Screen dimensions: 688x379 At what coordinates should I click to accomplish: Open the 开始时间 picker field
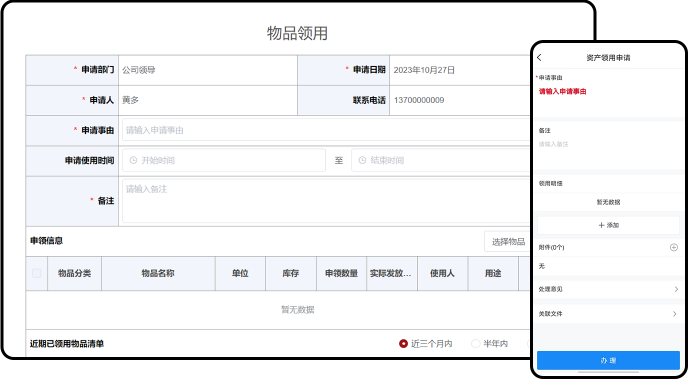pyautogui.click(x=224, y=160)
